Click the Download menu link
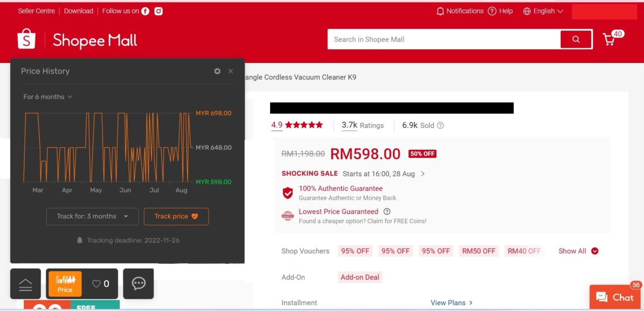 (78, 11)
